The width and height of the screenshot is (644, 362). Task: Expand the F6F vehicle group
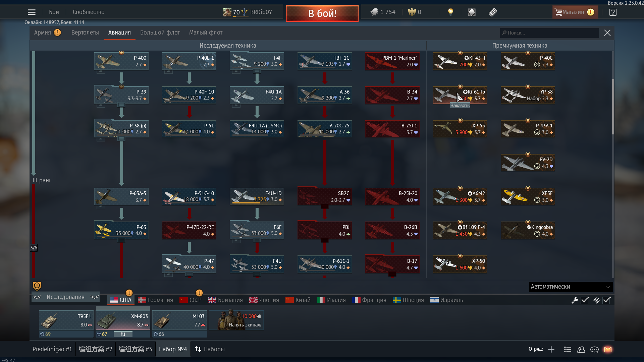[257, 240]
